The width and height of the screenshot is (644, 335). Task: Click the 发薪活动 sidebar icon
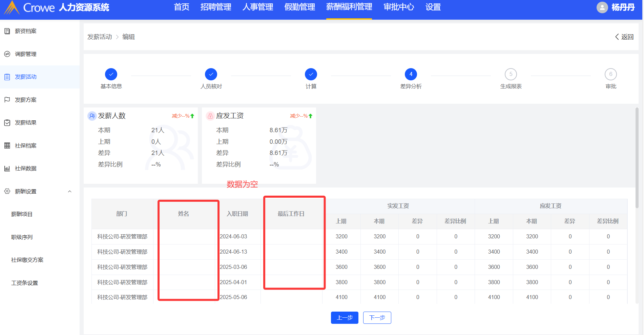coord(7,77)
